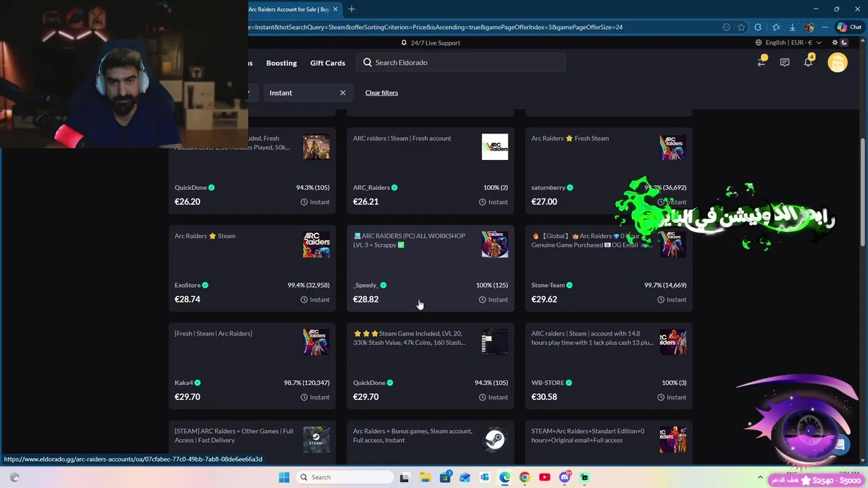Open the favorites list icon

776,27
